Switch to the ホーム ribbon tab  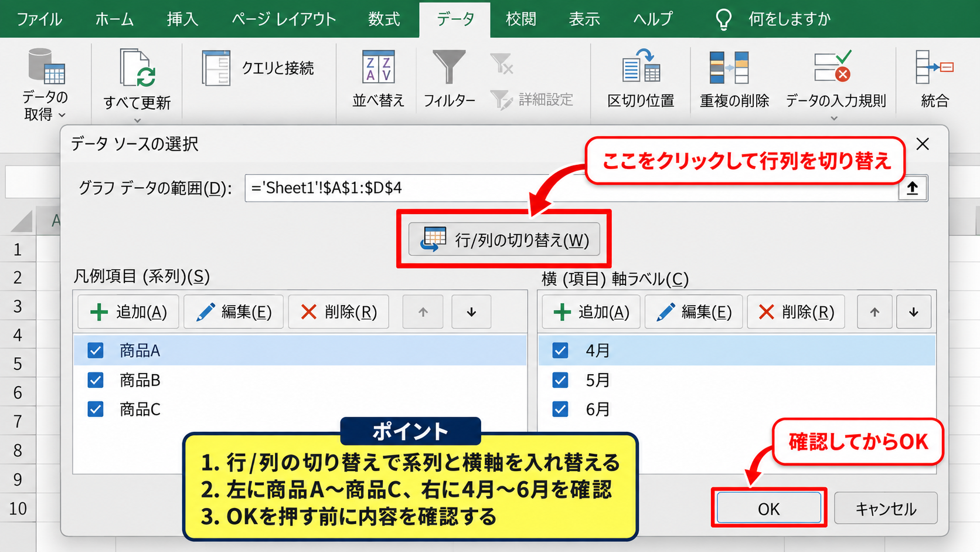point(114,19)
